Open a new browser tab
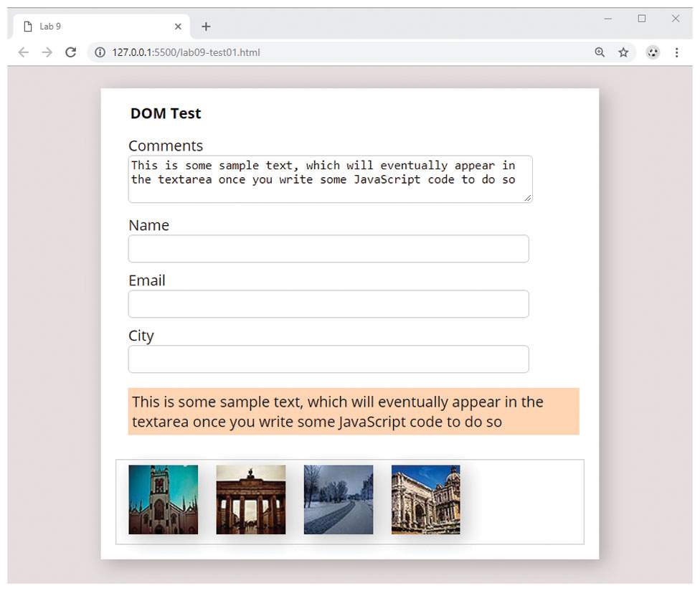Viewport: 700px width, 591px height. click(x=206, y=27)
